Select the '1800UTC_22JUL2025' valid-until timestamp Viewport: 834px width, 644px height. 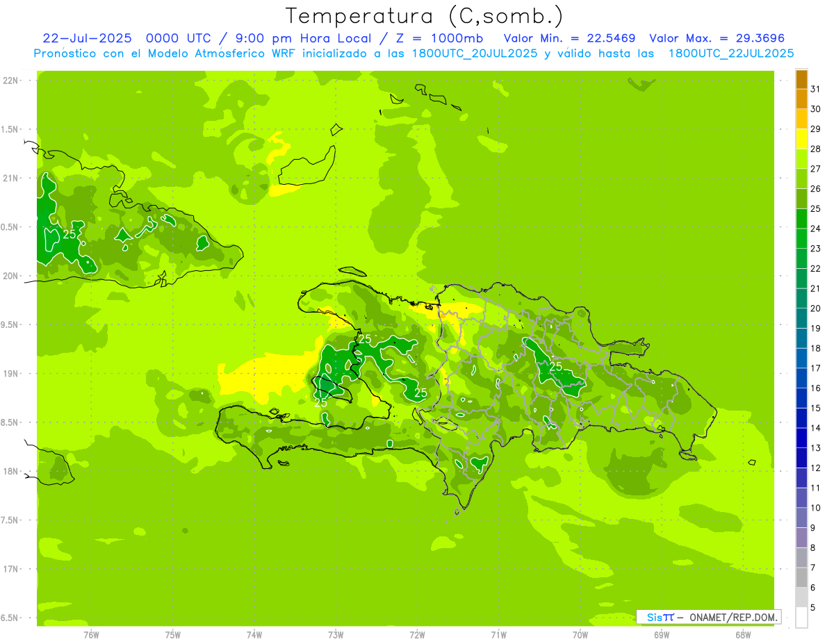coord(730,53)
